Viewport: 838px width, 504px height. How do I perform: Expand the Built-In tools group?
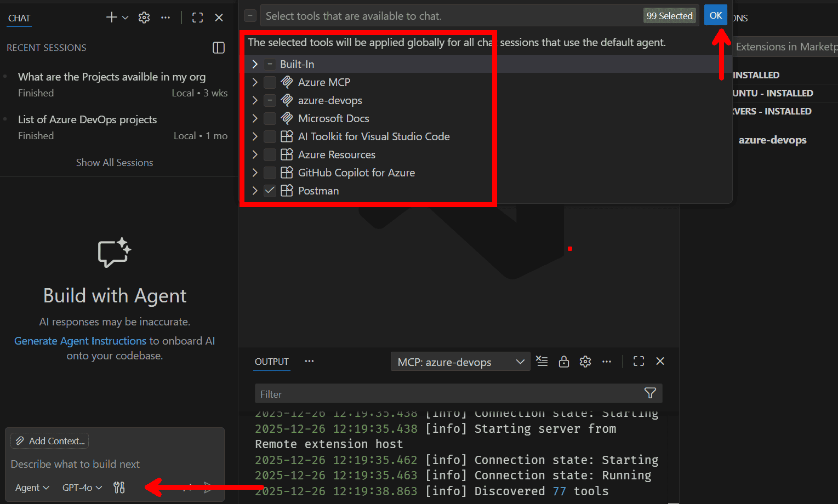pyautogui.click(x=254, y=64)
